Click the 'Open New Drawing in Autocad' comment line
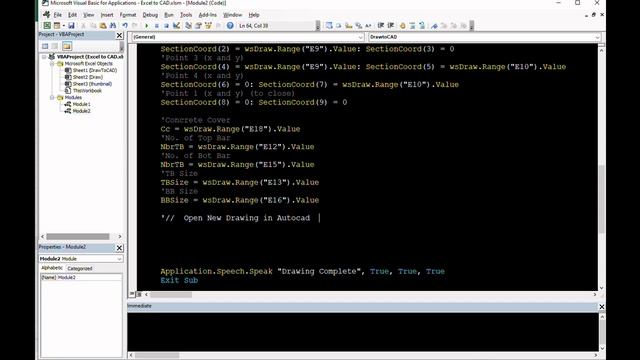Viewport: 640px width, 360px height. 236,218
